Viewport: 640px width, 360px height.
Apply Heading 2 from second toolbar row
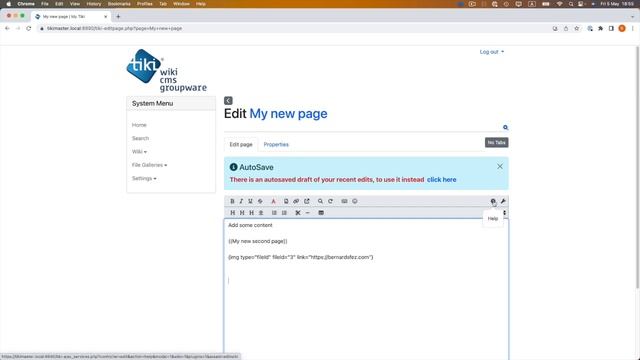(242, 213)
